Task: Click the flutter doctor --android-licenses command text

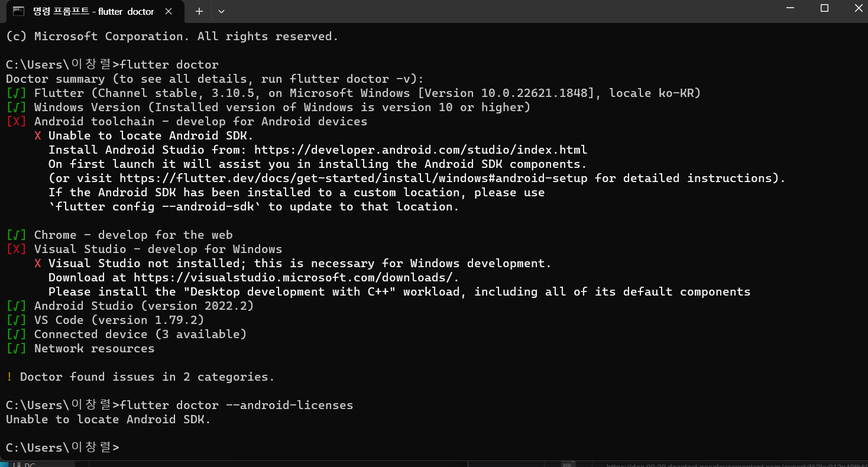Action: tap(237, 406)
